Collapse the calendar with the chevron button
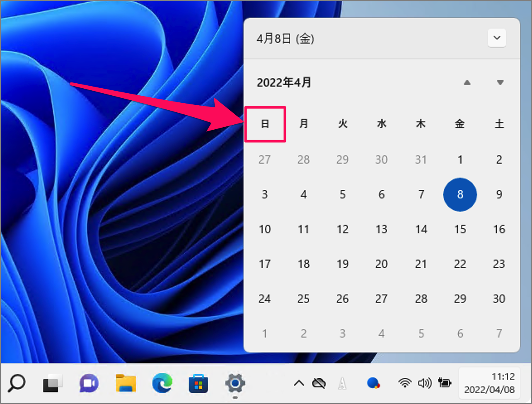This screenshot has width=532, height=404. 497,38
